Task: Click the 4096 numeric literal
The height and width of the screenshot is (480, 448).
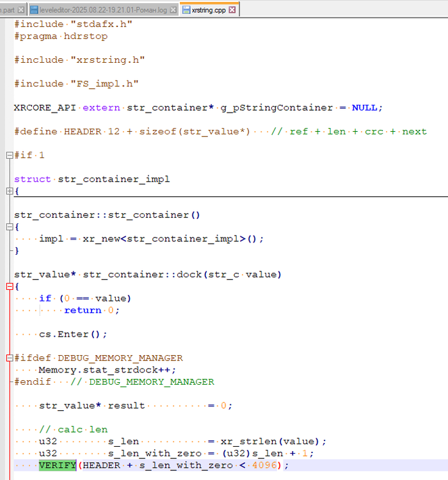Action: [x=264, y=465]
